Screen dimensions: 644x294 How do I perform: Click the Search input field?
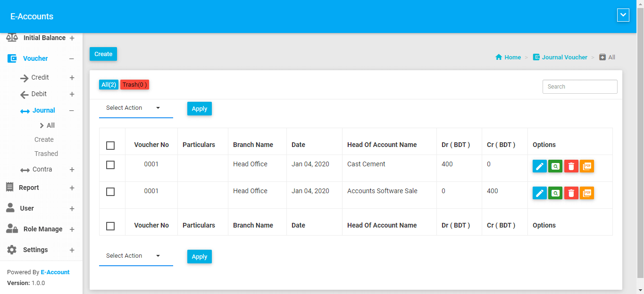coord(580,87)
